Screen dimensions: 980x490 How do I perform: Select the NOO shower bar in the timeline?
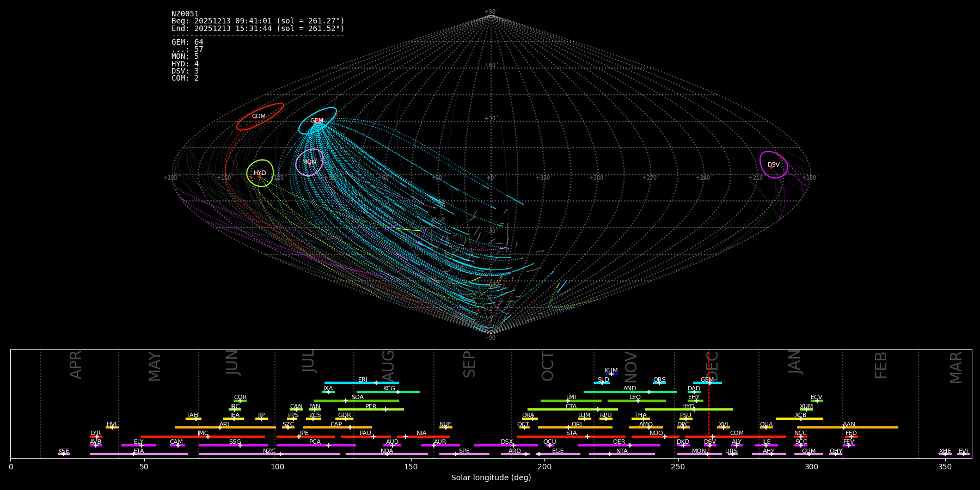click(x=656, y=436)
